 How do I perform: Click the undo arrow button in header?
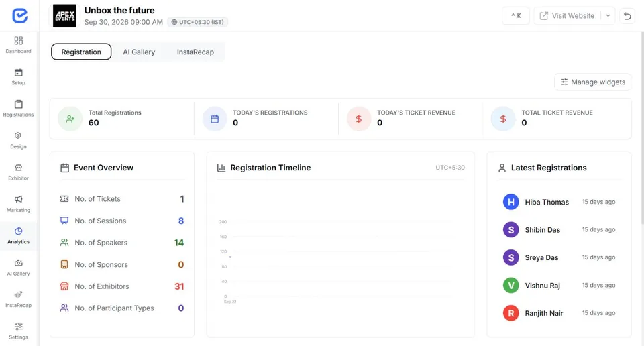(x=627, y=16)
